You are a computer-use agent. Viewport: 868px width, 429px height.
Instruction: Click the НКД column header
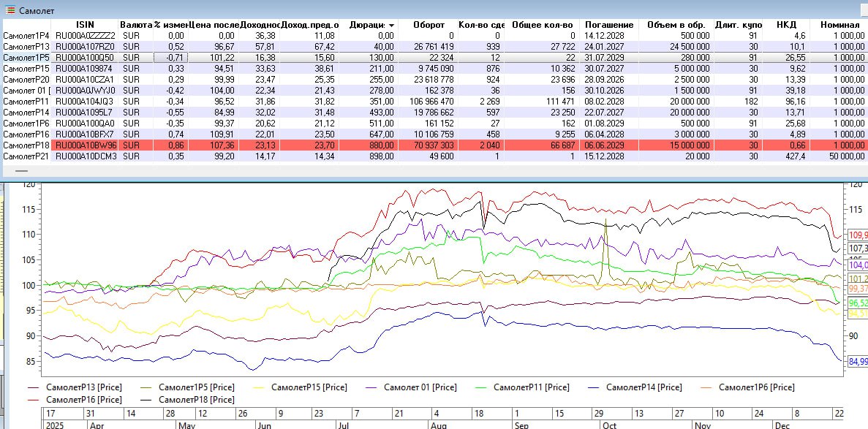(x=786, y=25)
